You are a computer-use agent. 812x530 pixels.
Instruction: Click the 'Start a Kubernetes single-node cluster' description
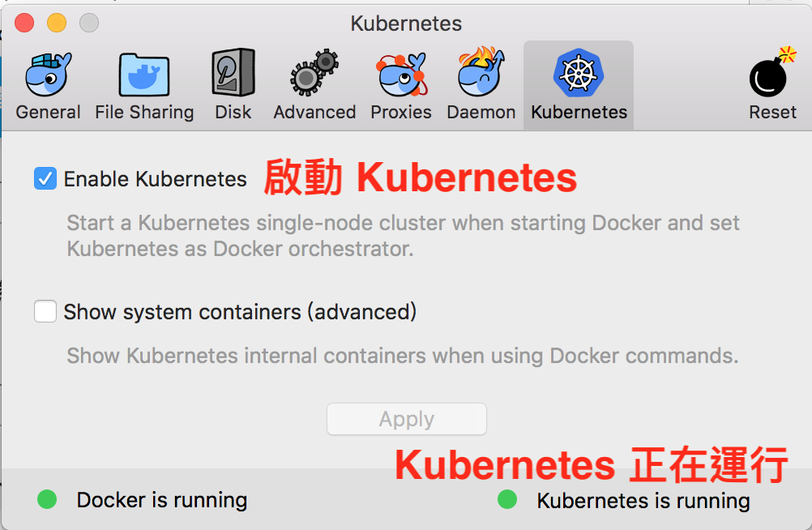click(x=403, y=236)
